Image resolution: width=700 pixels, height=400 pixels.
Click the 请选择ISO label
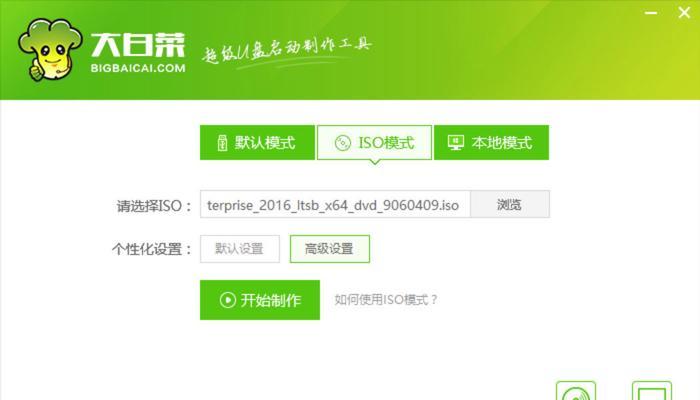(154, 206)
